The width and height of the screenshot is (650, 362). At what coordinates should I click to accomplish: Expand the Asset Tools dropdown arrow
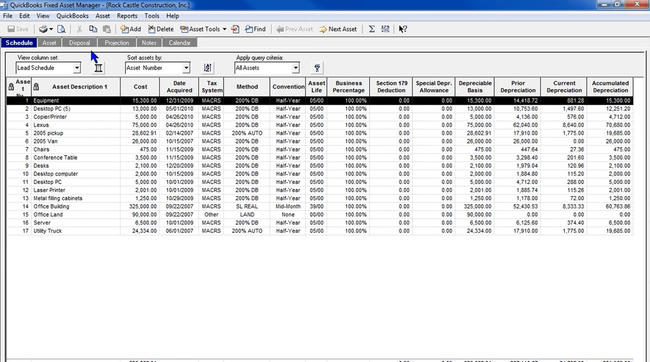pos(224,29)
